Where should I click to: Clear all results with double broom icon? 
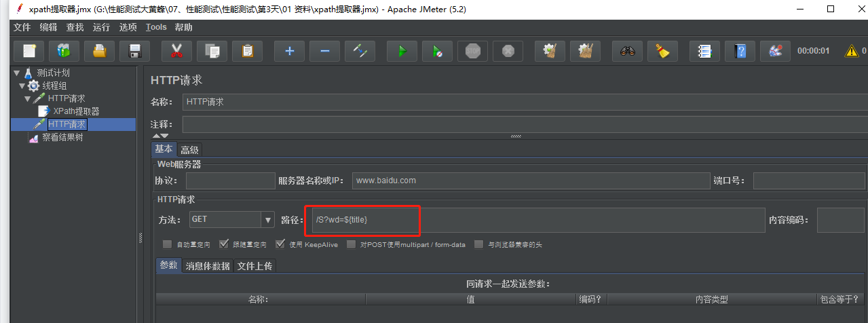click(x=585, y=51)
